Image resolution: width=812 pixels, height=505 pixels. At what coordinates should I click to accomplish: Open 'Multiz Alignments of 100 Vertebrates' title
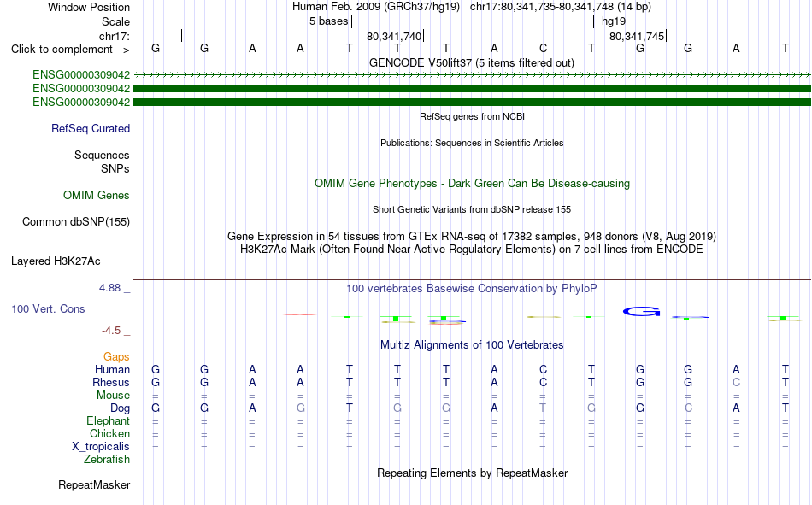point(472,345)
